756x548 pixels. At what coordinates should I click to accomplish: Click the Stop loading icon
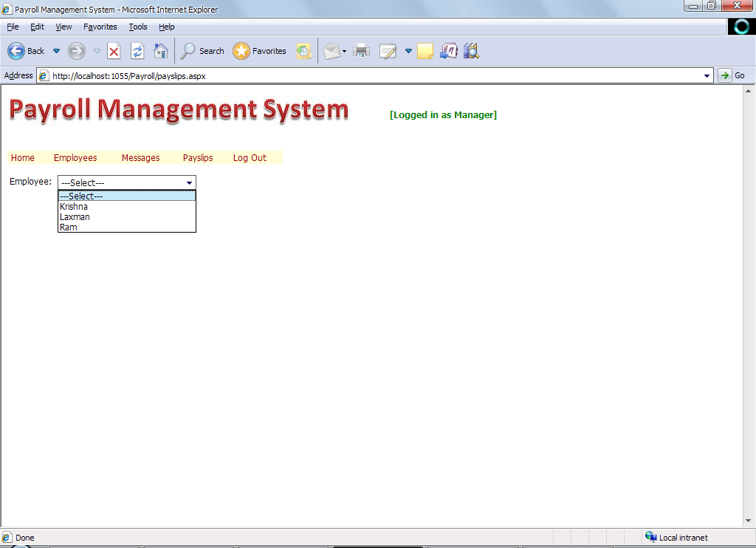click(114, 51)
